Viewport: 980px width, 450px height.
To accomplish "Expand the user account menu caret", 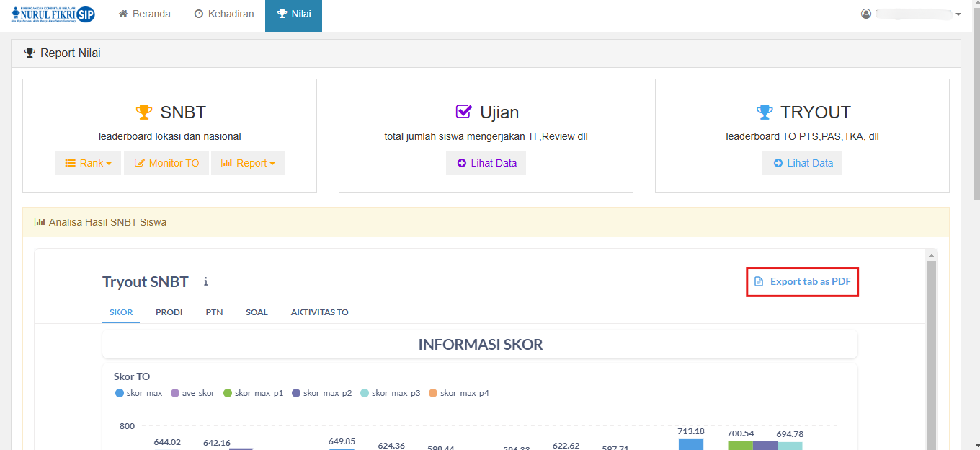I will [x=958, y=15].
